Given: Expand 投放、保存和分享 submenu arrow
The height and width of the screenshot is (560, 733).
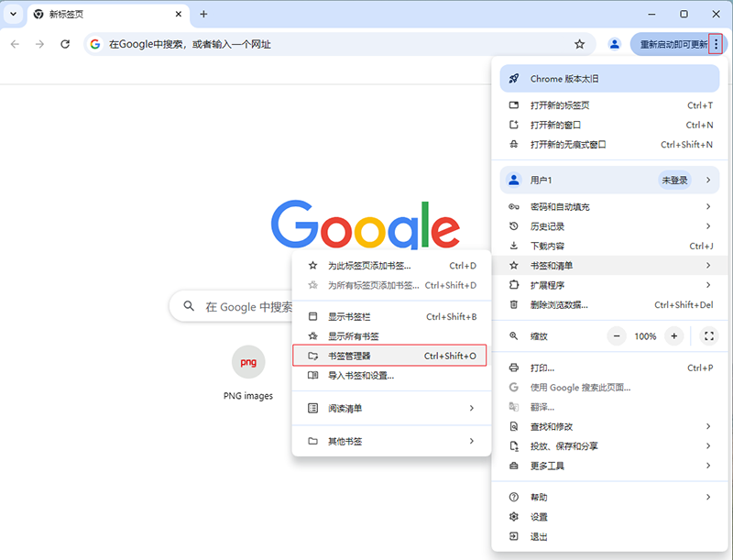Looking at the screenshot, I should tap(708, 446).
